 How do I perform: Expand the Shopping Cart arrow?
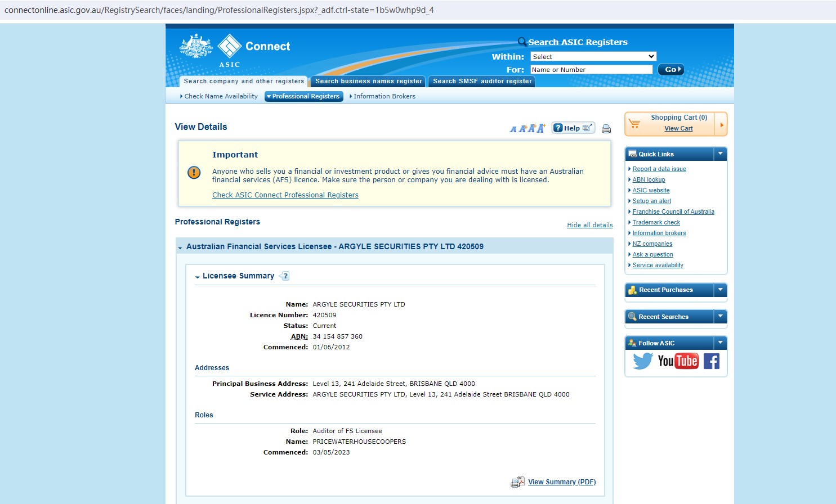(721, 124)
